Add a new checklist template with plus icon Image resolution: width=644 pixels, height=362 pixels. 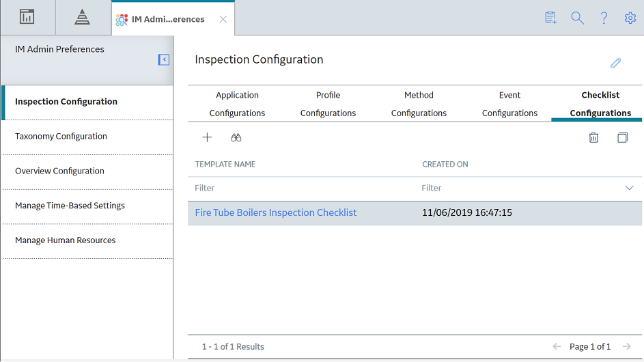207,137
